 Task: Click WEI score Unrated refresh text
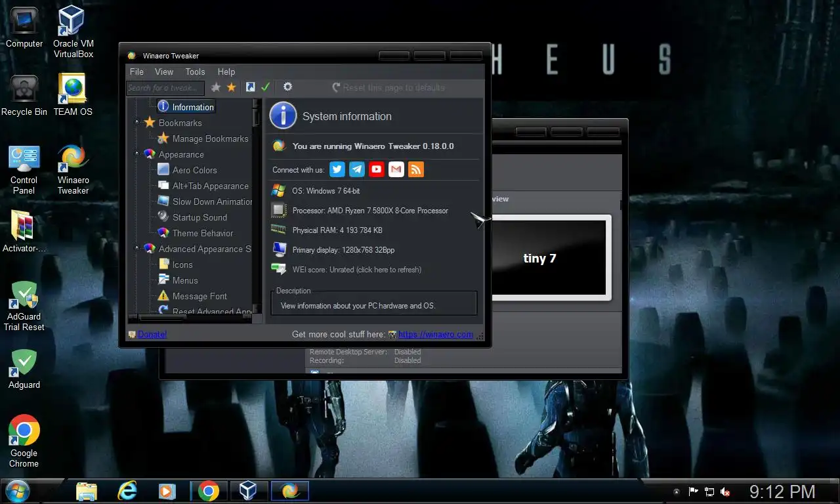point(356,270)
